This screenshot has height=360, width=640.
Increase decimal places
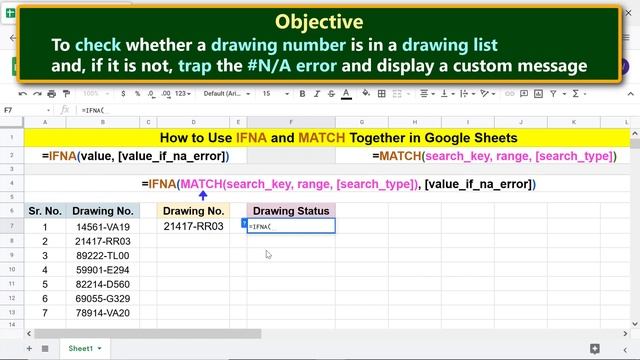pyautogui.click(x=166, y=94)
